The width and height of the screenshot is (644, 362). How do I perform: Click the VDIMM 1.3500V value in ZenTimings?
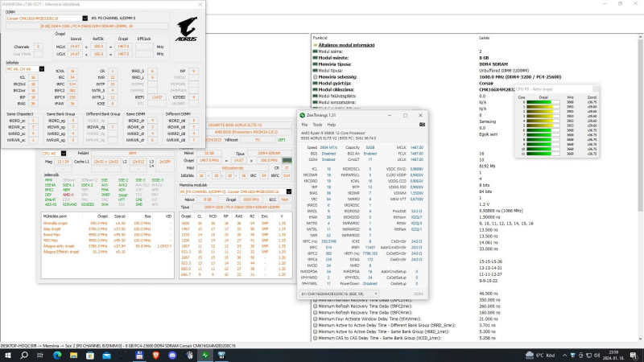click(416, 193)
